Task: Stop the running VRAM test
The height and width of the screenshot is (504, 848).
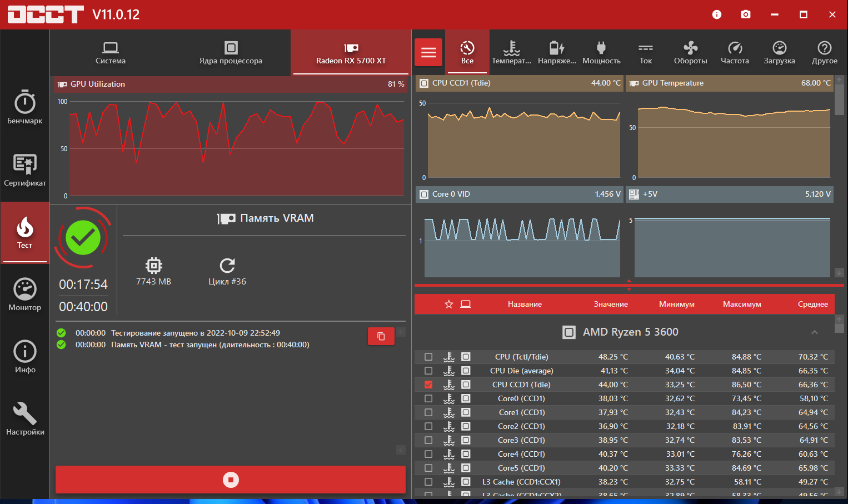Action: click(231, 480)
